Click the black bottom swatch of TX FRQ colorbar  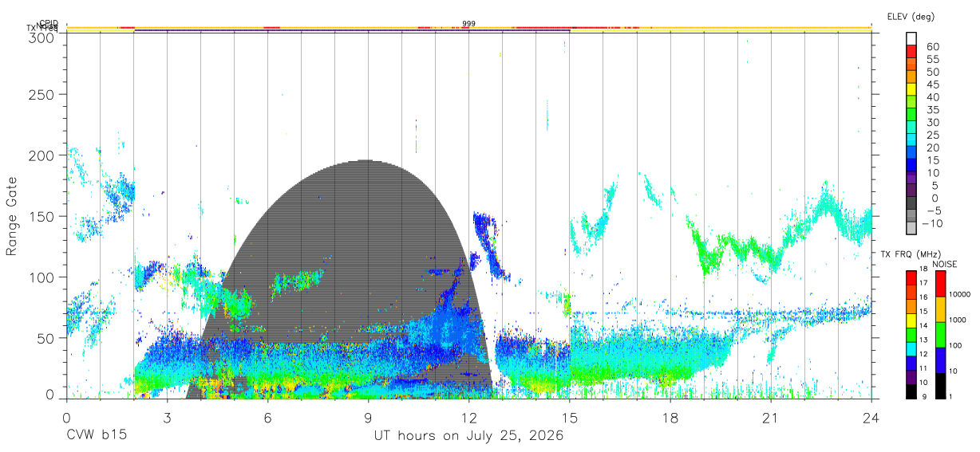click(x=911, y=391)
